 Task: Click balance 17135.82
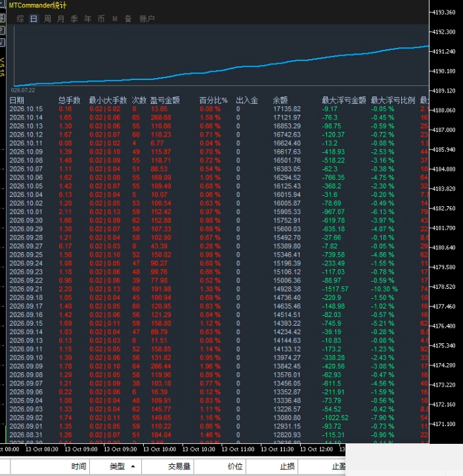pos(287,109)
